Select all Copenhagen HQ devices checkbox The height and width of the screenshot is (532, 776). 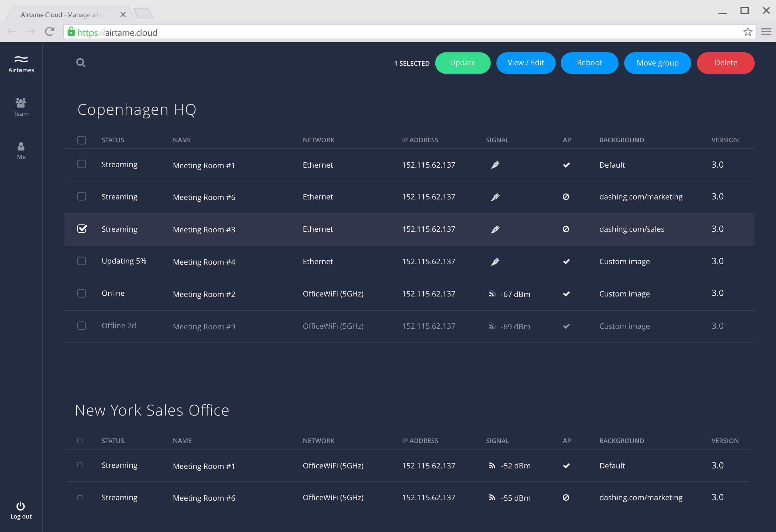[x=81, y=140]
